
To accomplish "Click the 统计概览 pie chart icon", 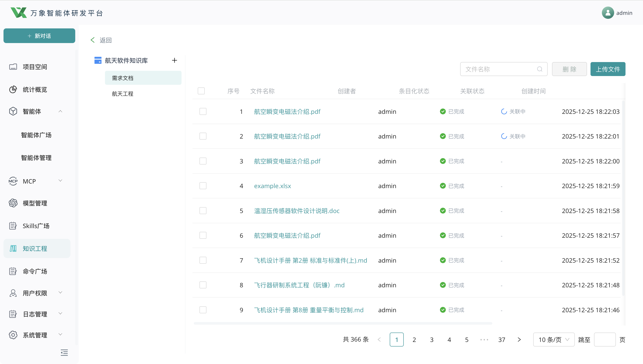I will point(13,90).
